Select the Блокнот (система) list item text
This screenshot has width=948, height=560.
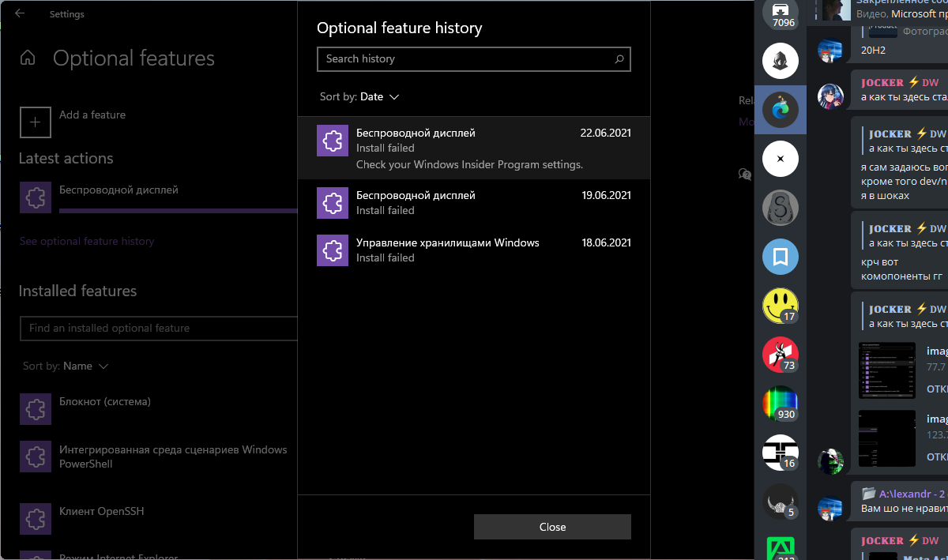105,401
